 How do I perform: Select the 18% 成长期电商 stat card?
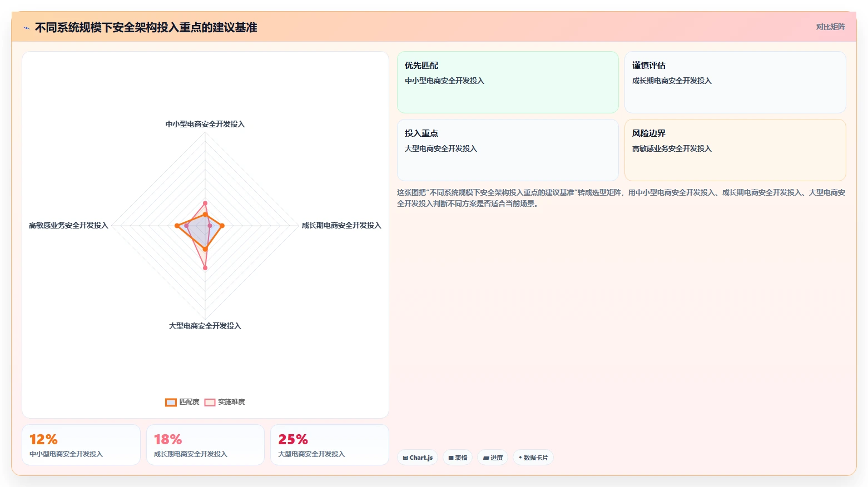(205, 445)
